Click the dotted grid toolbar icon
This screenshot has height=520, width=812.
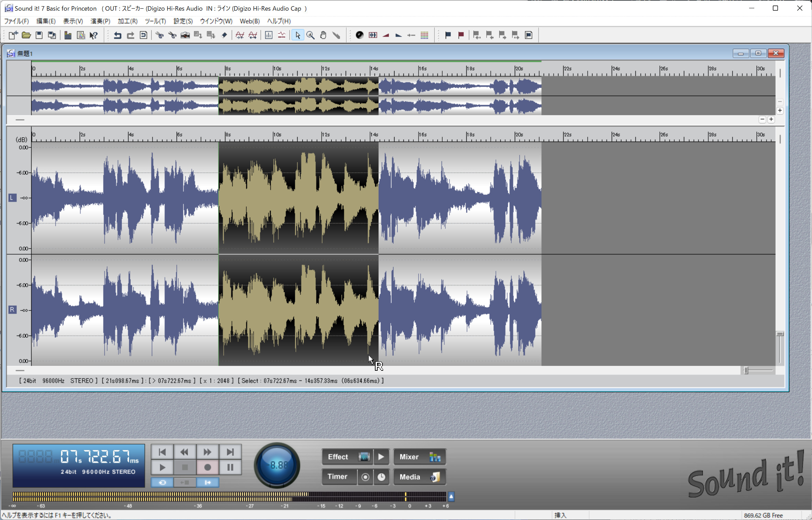pos(424,35)
